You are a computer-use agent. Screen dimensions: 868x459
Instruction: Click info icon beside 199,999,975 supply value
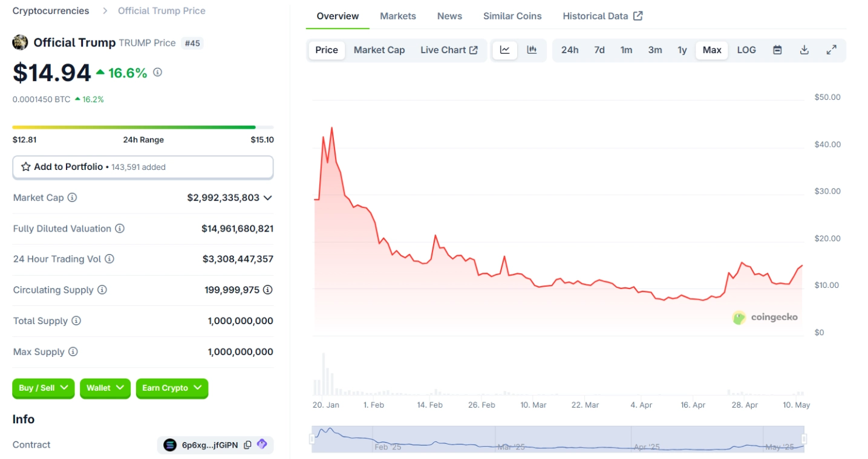(x=268, y=290)
